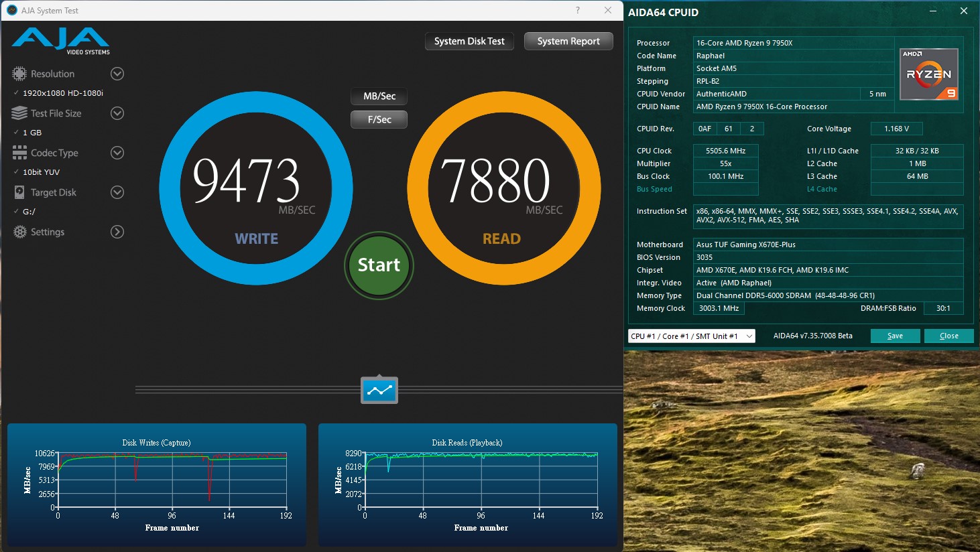
Task: Open the Settings arrow expander
Action: 117,232
